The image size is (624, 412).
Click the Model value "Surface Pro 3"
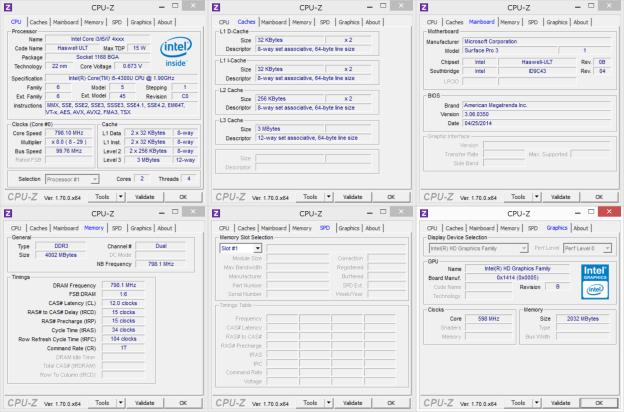point(510,51)
